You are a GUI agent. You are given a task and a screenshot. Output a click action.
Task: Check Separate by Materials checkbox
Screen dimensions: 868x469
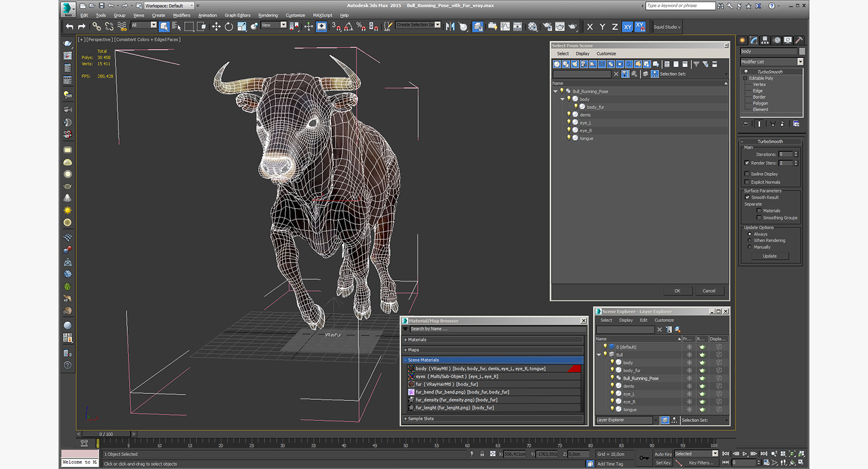[x=759, y=210]
